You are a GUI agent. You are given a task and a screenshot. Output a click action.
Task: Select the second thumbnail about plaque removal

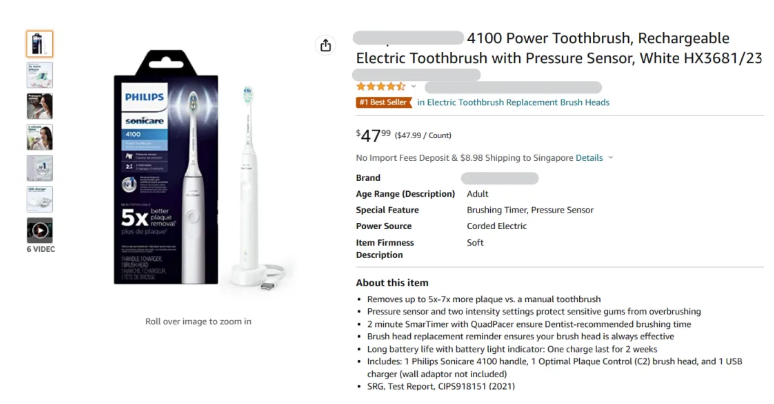(x=40, y=75)
